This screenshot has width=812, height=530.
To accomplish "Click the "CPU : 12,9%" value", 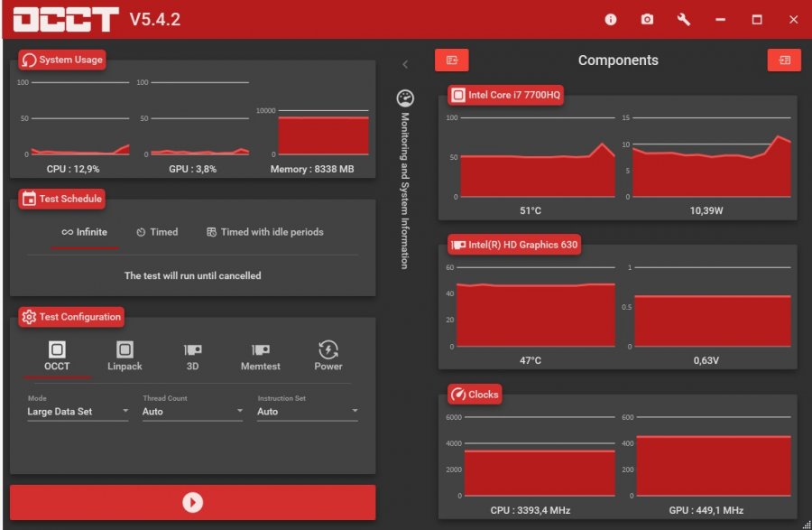I will 73,170.
